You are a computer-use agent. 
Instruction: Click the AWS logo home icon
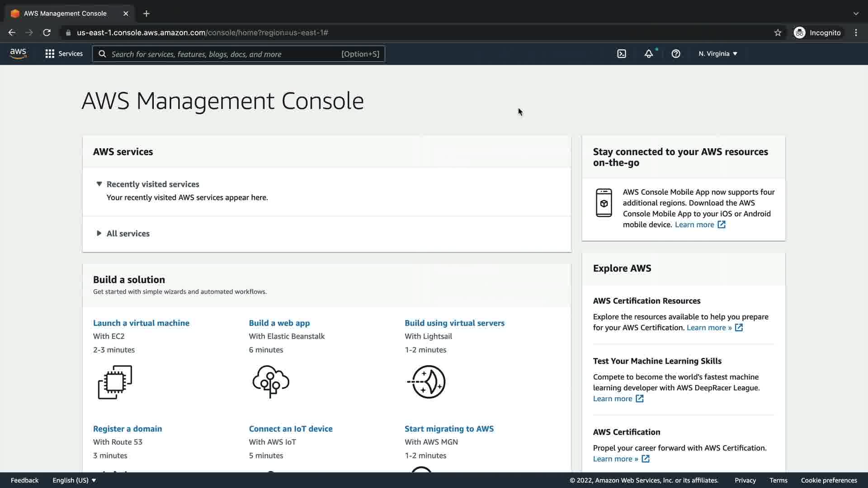pyautogui.click(x=18, y=53)
